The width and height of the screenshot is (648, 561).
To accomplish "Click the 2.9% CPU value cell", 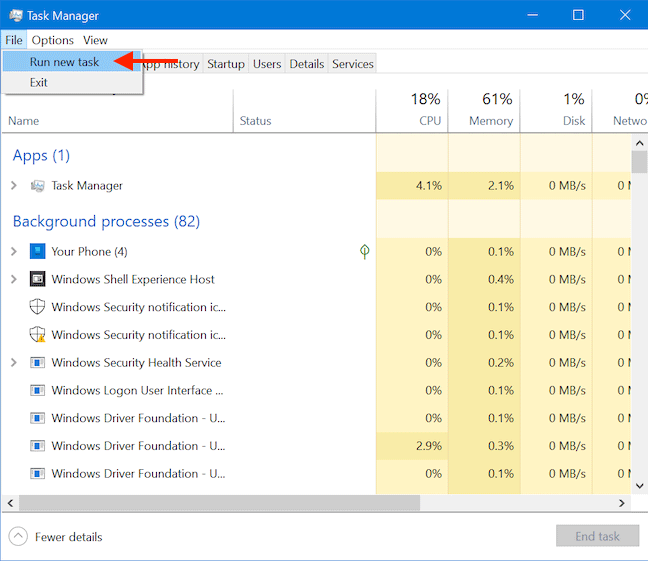I will 412,446.
